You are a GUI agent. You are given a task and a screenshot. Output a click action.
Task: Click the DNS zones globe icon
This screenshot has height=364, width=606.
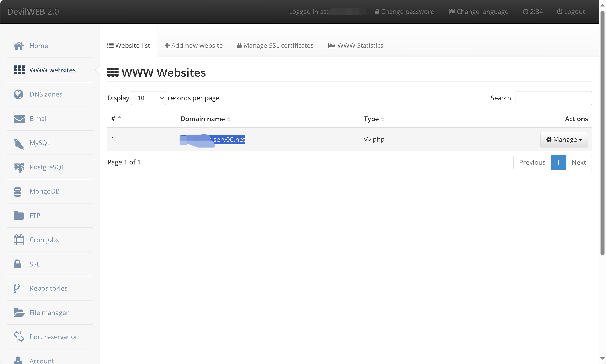pyautogui.click(x=18, y=94)
